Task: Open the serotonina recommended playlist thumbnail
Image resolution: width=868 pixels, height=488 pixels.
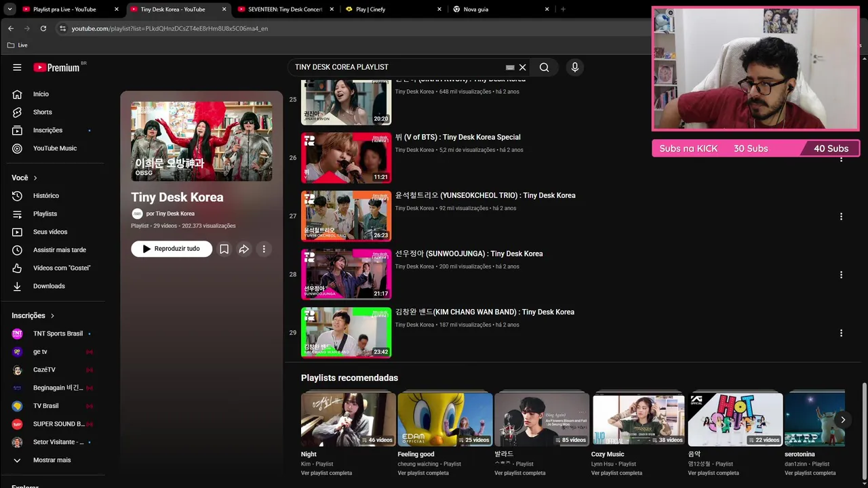Action: coord(814,419)
